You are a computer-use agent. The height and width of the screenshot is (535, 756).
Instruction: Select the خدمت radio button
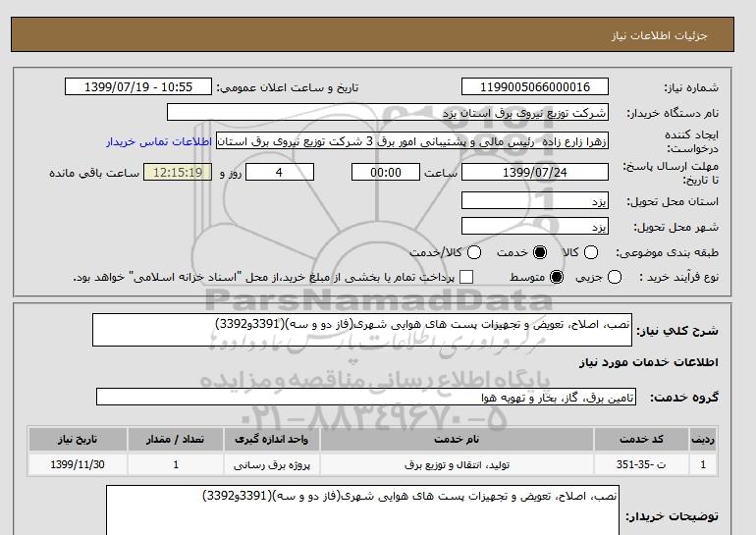540,252
